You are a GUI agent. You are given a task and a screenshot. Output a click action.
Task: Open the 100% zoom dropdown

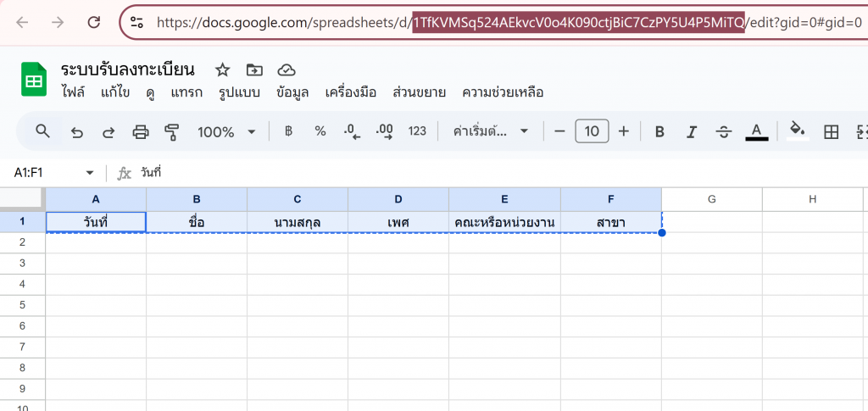[x=226, y=131]
